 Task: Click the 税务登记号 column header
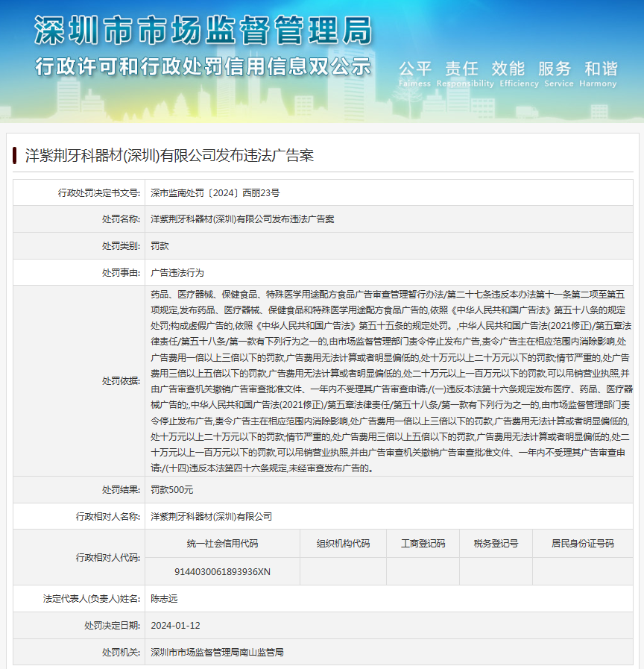tap(496, 544)
